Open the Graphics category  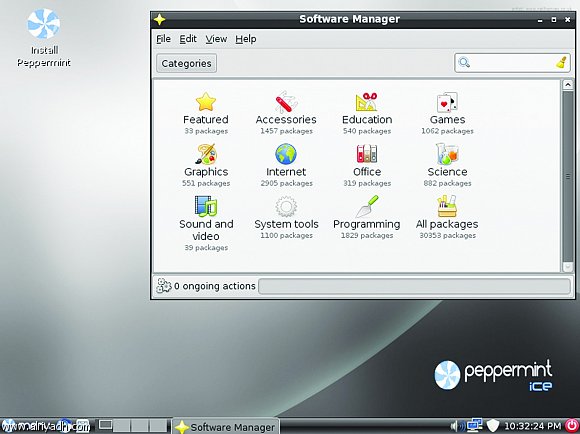click(x=206, y=165)
